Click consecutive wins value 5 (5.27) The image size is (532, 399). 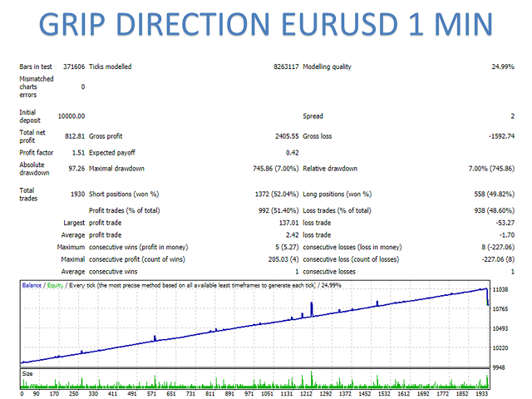click(287, 247)
